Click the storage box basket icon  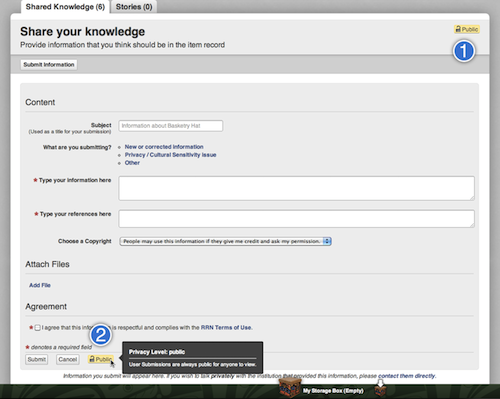290,387
